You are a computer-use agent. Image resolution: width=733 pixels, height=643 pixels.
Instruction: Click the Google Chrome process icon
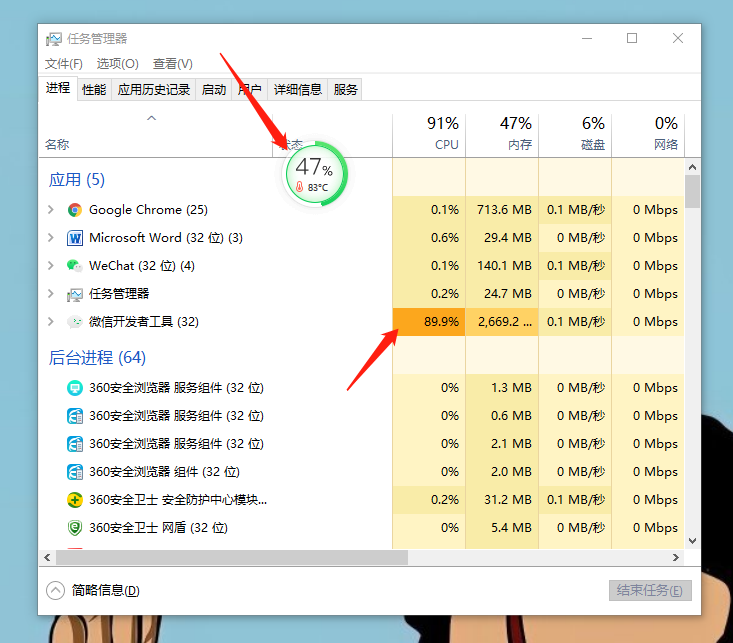click(75, 210)
